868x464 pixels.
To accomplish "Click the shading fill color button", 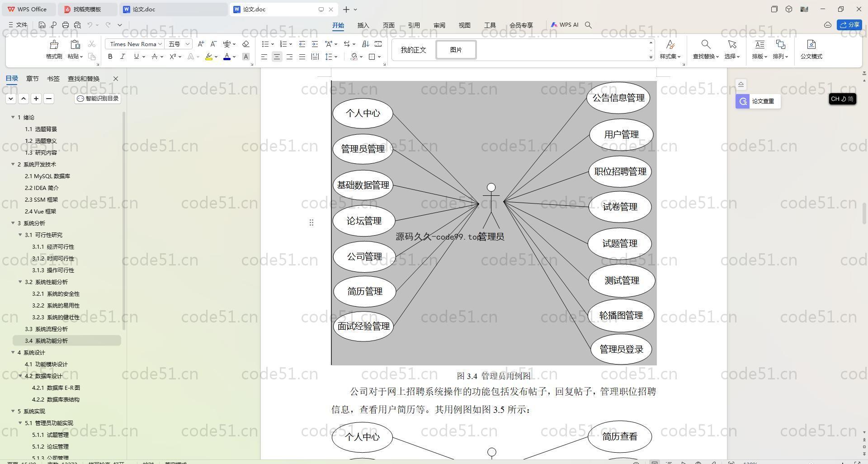I will (354, 57).
